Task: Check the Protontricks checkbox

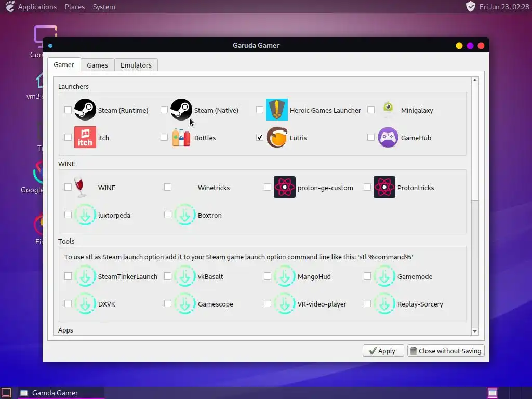Action: (x=367, y=187)
